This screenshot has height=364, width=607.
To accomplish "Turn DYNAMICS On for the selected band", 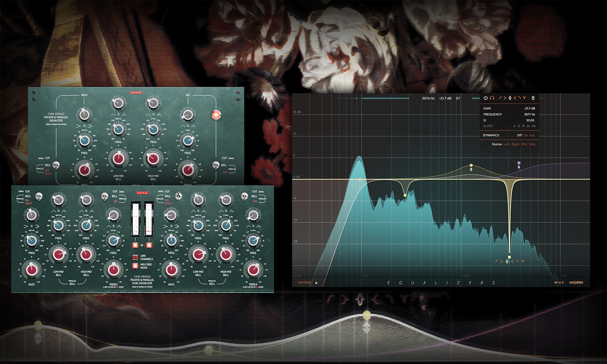I will [526, 135].
